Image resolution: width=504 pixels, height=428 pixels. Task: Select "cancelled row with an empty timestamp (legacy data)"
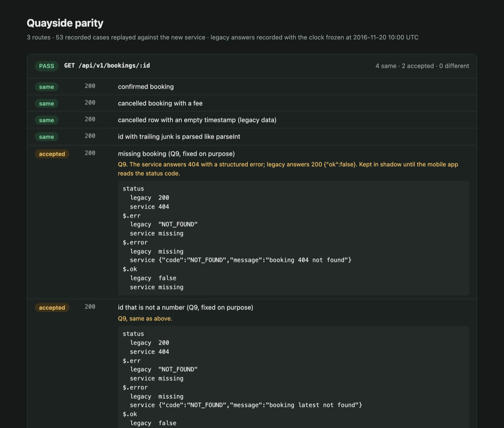tap(197, 120)
